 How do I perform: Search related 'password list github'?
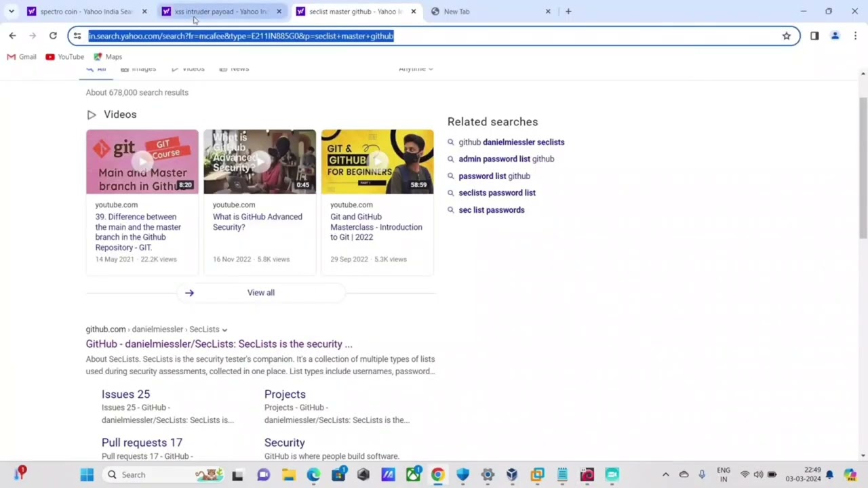coord(494,176)
